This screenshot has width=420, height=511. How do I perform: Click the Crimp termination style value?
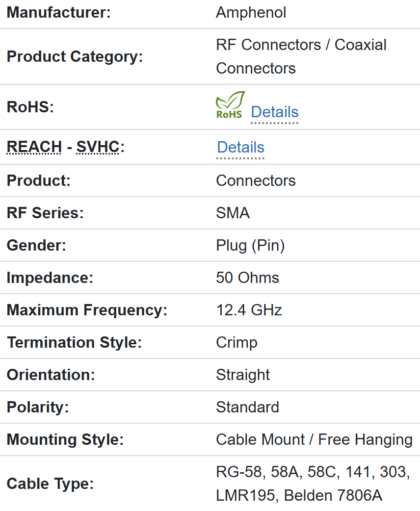point(236,343)
